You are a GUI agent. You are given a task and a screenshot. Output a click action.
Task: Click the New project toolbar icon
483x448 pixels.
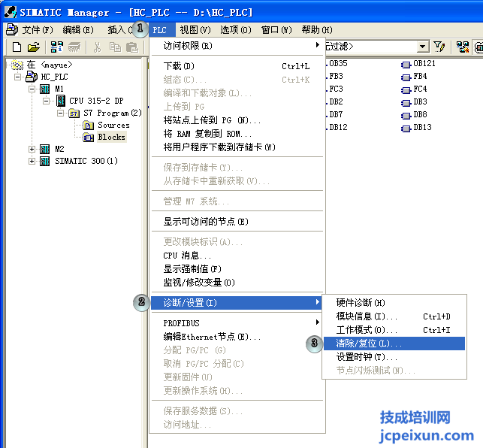[x=17, y=47]
